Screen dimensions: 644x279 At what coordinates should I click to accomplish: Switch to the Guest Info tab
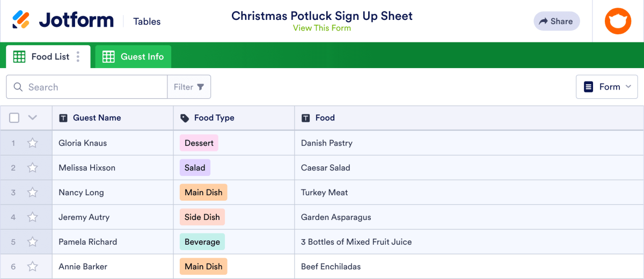tap(133, 56)
